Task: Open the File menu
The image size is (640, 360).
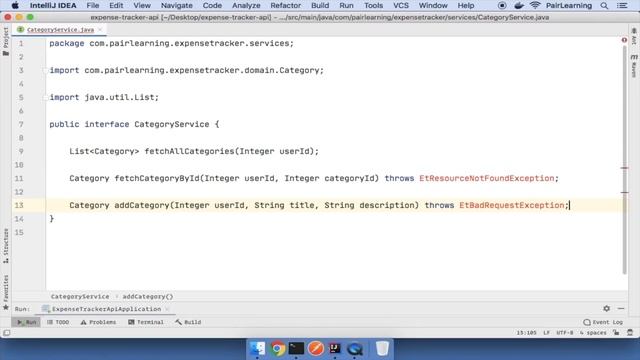Action: [x=93, y=5]
